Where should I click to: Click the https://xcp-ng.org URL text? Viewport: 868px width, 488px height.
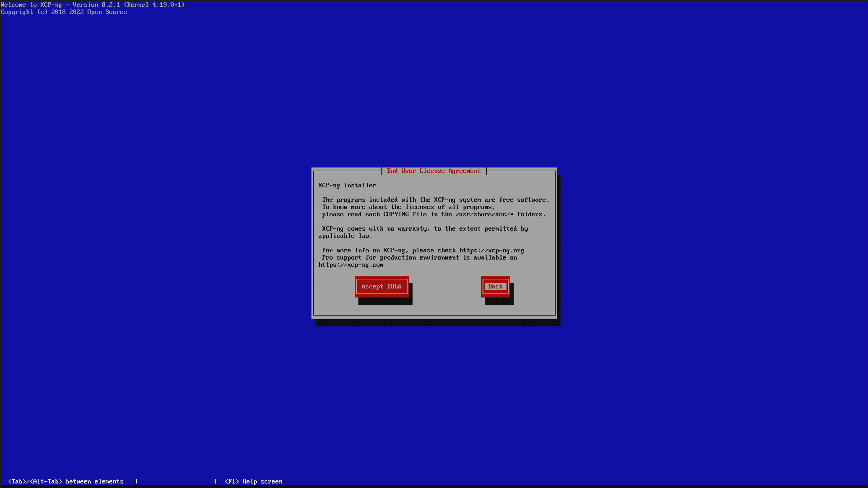492,251
